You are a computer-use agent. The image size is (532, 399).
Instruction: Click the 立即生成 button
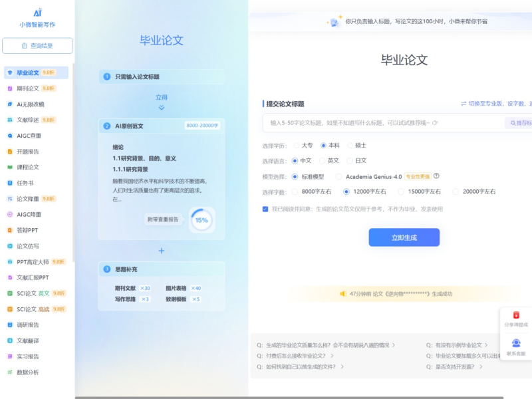click(x=404, y=237)
